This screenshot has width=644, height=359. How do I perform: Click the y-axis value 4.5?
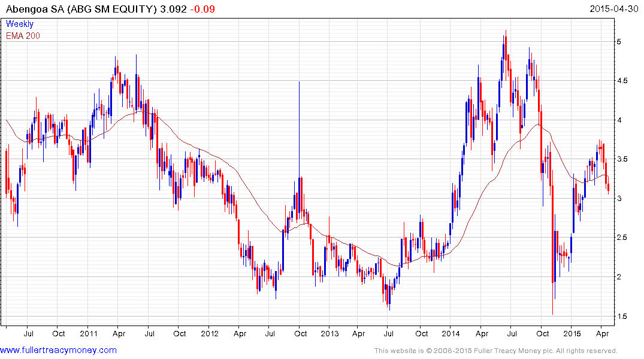click(622, 81)
